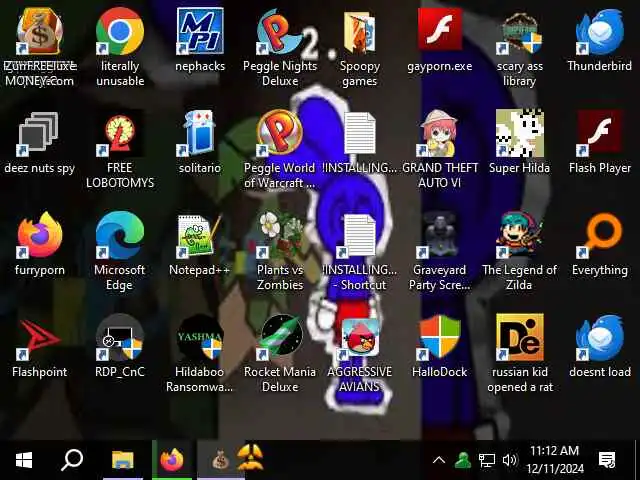Launch Peggle World of Warcraft shortcut

(x=280, y=133)
